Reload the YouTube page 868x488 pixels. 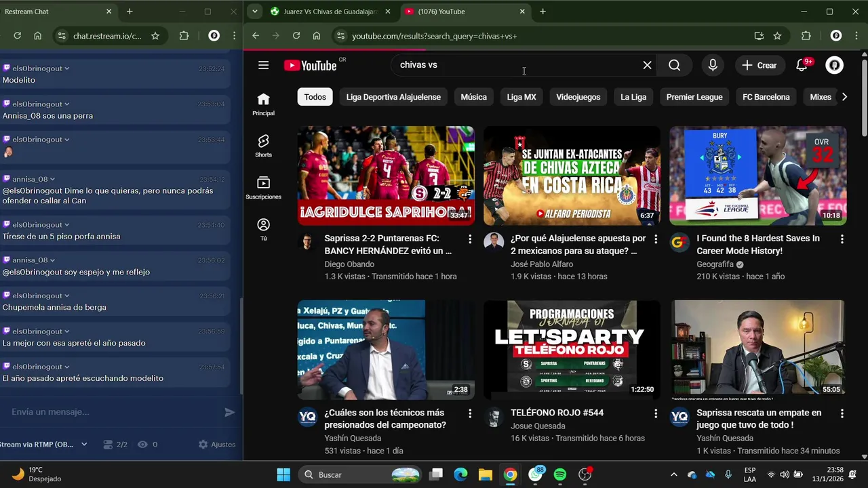296,36
